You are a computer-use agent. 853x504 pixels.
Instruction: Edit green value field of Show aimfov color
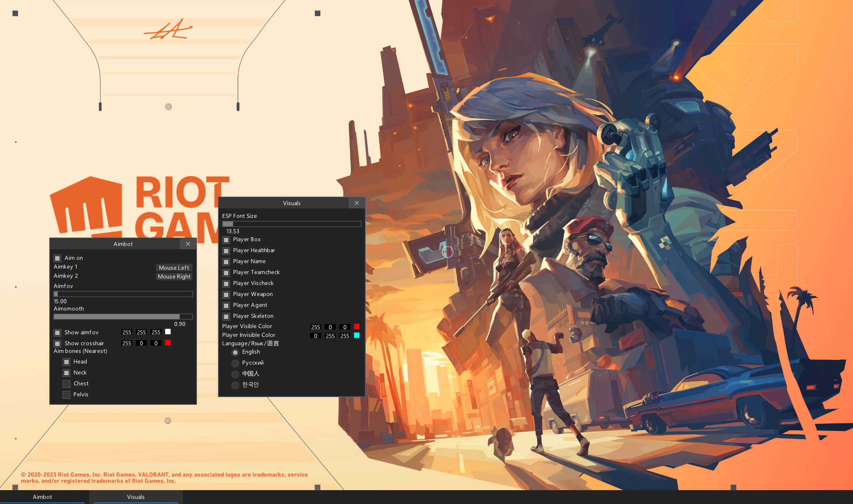141,332
